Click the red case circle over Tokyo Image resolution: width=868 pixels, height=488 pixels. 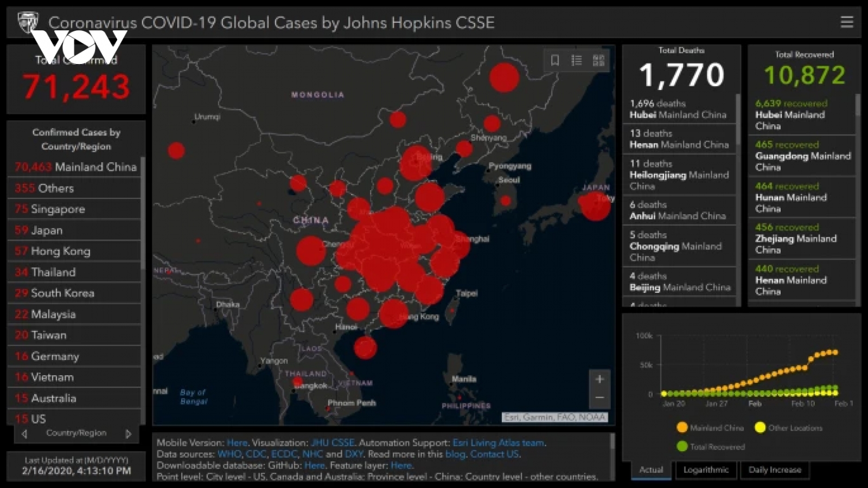[596, 206]
